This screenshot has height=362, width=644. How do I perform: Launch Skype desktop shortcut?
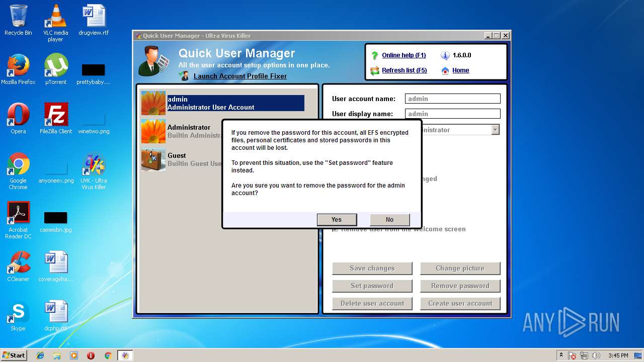[18, 316]
